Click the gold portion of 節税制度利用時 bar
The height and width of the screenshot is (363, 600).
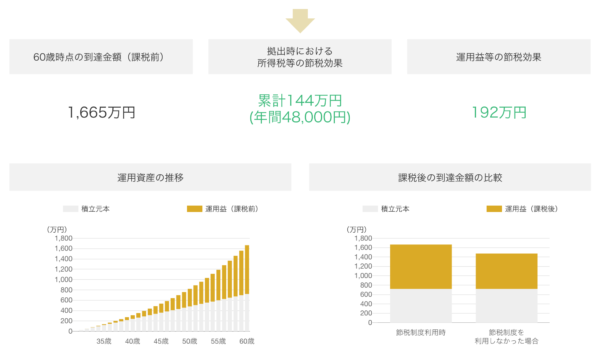point(421,267)
